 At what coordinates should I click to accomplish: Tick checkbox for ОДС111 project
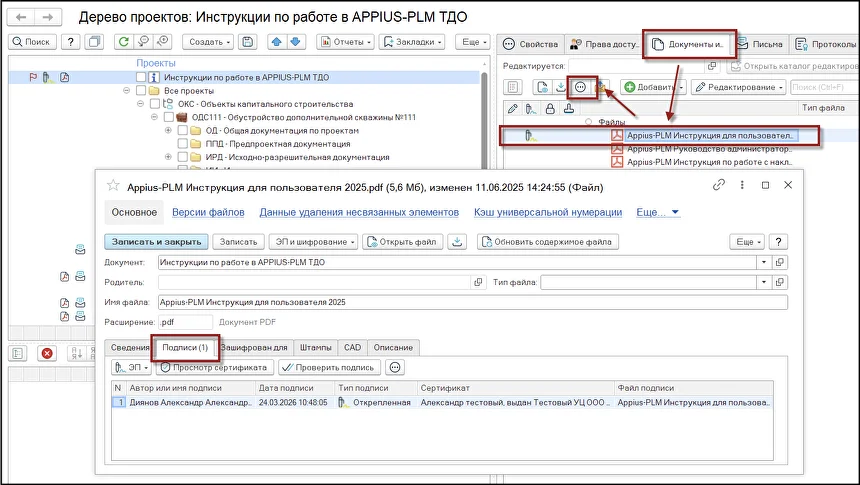(x=168, y=117)
